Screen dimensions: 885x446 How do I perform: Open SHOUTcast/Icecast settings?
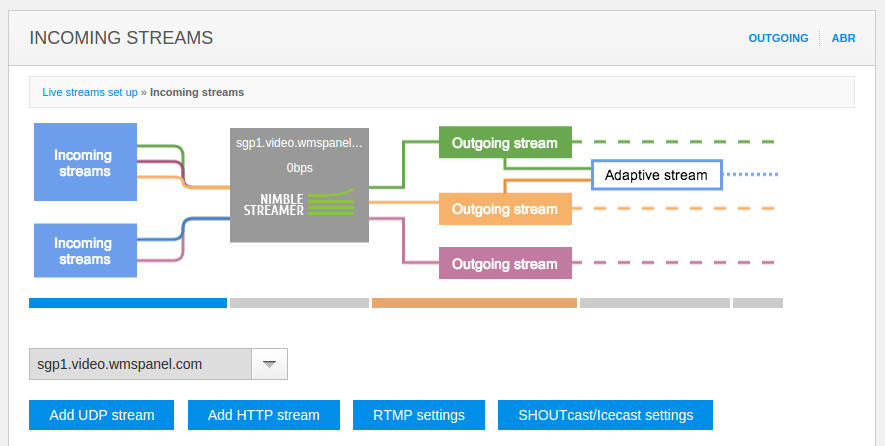coord(605,415)
